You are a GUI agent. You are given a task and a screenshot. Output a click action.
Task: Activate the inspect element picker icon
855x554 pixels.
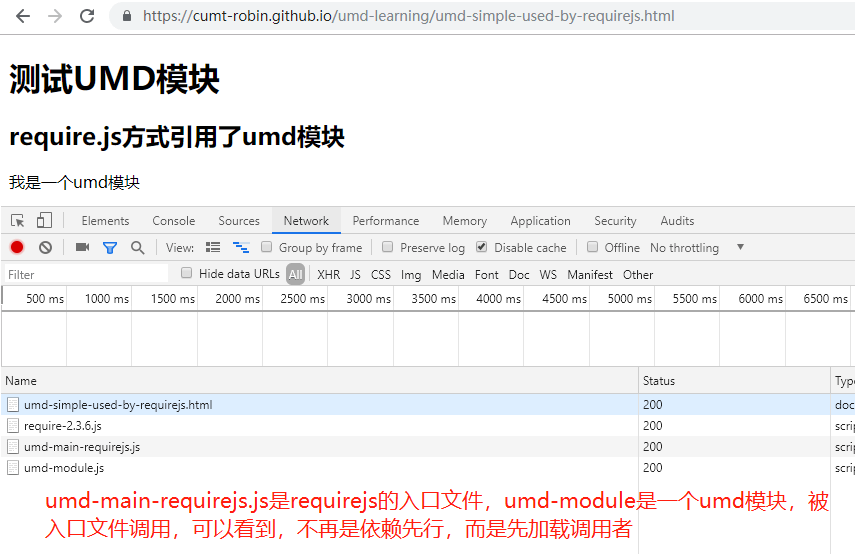coord(18,221)
